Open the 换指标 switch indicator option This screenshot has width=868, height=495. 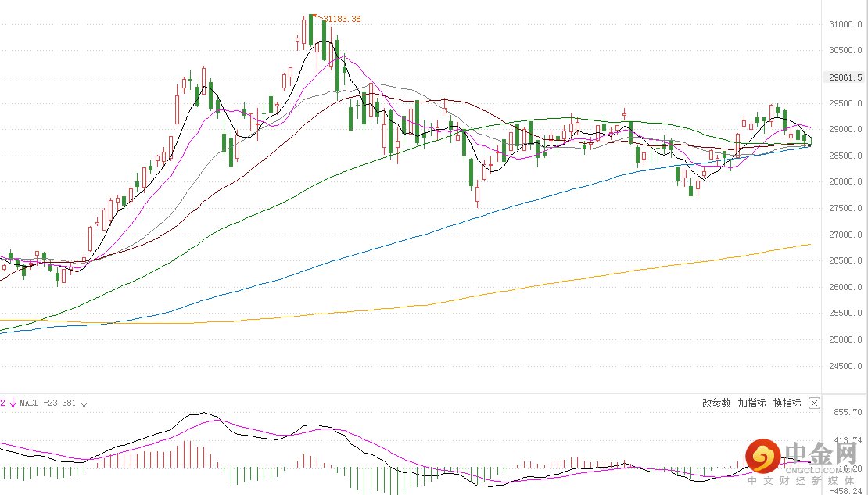tap(787, 403)
